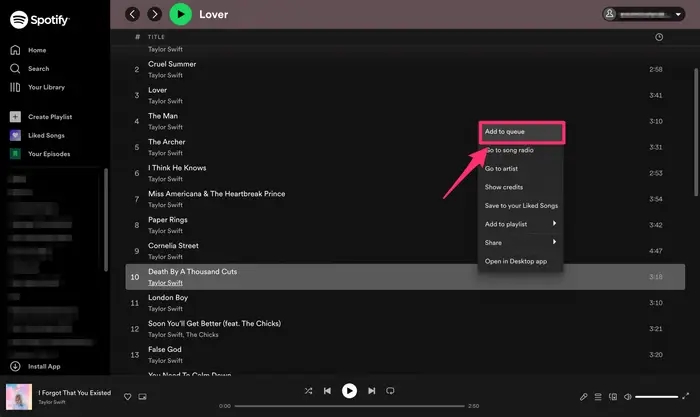Toggle shuffle in the player bar

[307, 391]
